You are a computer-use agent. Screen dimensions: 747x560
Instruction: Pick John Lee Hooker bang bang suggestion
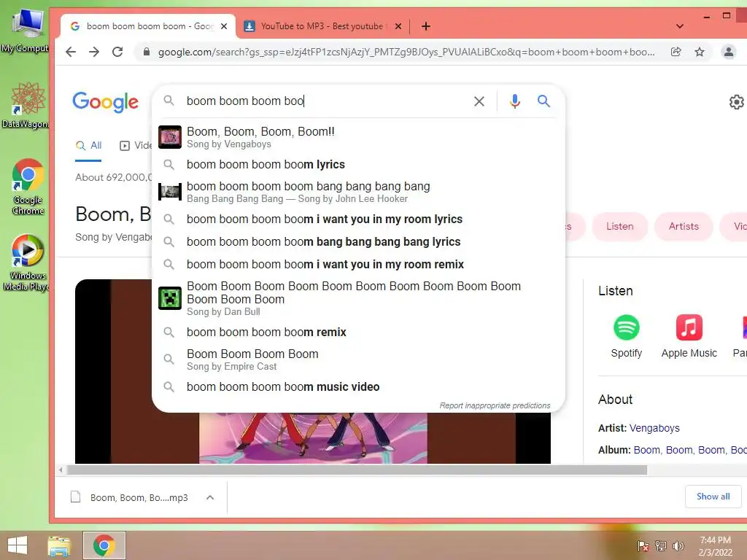(x=358, y=192)
